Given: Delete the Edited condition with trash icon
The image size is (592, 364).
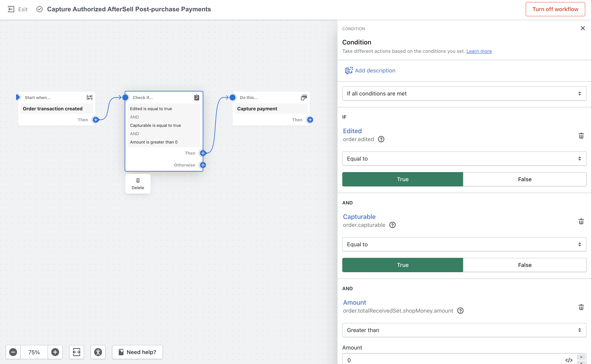Looking at the screenshot, I should (x=581, y=136).
